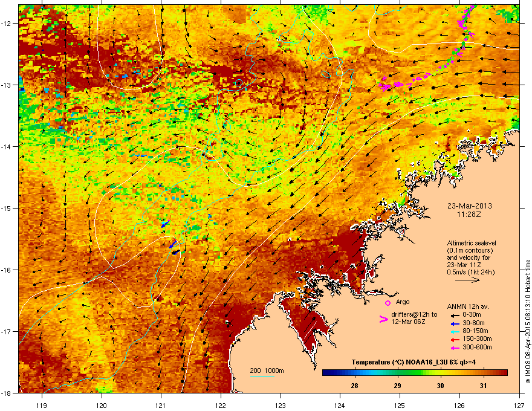The image size is (532, 411).
Task: Click the "150-300m" depth label
Action: (477, 338)
